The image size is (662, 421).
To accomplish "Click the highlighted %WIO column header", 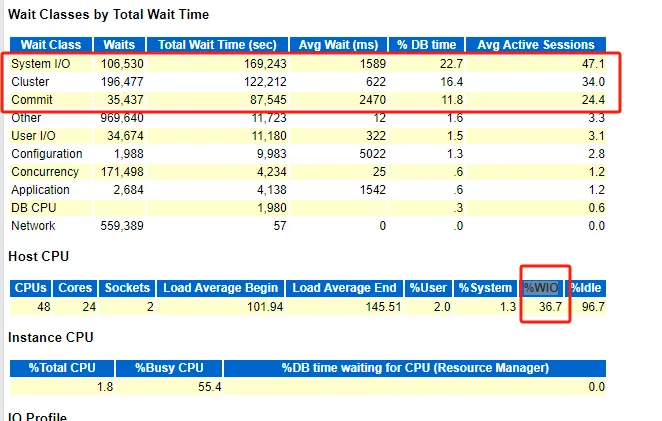I will 541,288.
